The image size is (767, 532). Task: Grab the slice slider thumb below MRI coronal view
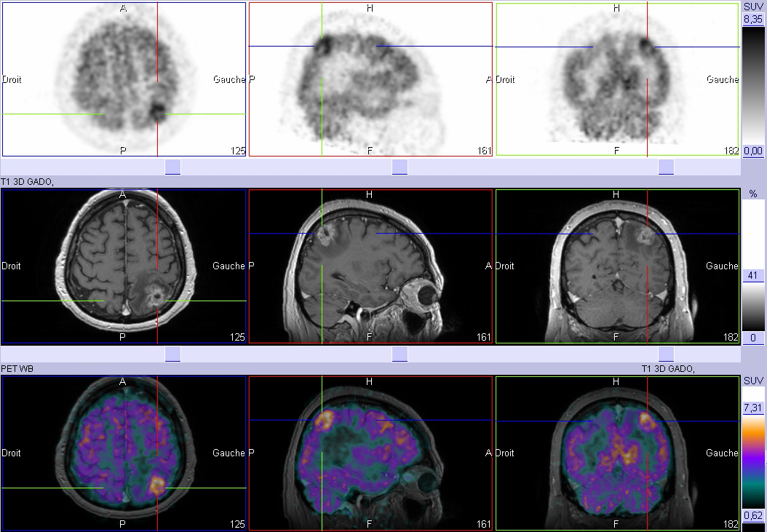point(666,354)
